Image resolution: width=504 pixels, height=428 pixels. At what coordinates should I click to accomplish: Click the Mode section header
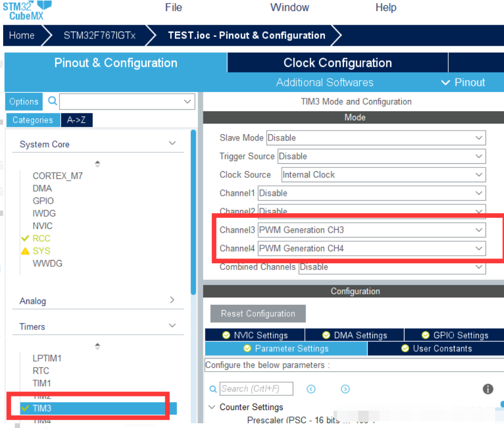(353, 117)
